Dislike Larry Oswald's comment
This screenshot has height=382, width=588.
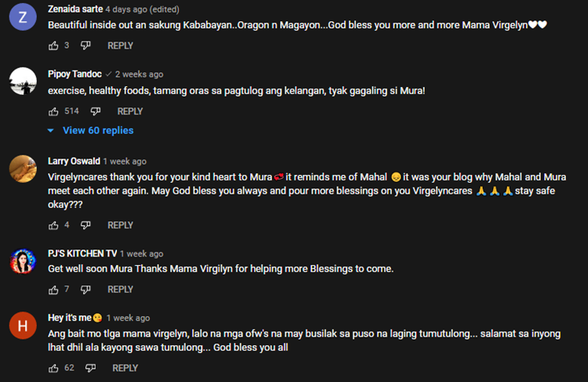pyautogui.click(x=85, y=225)
